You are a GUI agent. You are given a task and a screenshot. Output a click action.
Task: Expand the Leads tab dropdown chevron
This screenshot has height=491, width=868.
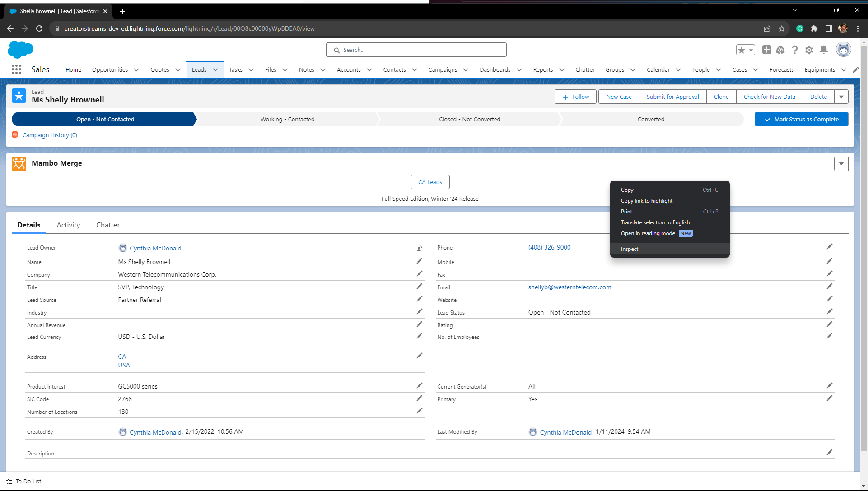pyautogui.click(x=215, y=69)
